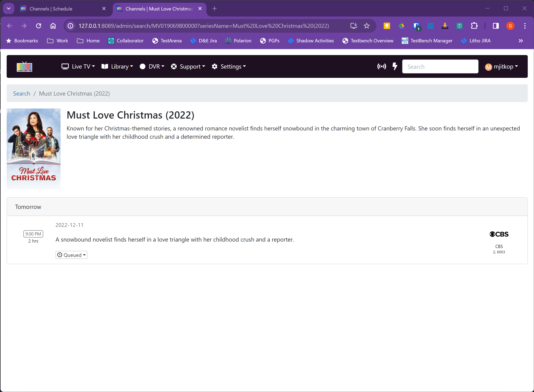Bookmark this page with the star icon
The image size is (534, 392).
click(366, 26)
